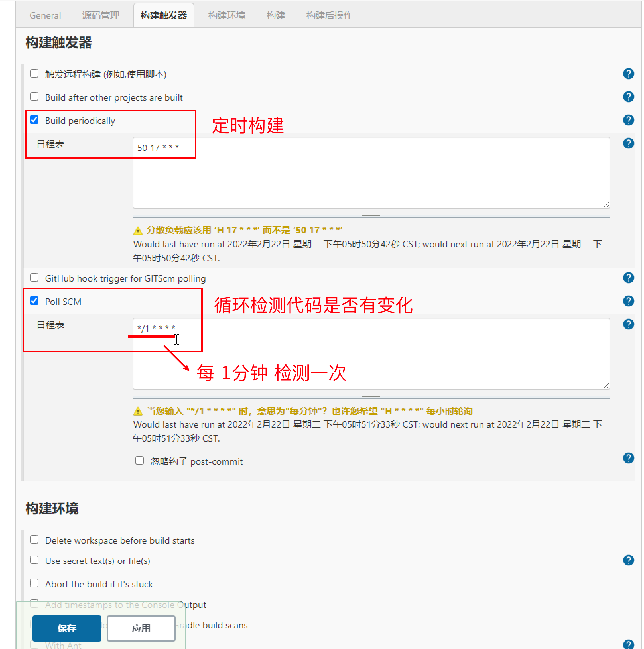
Task: Open help for Build periodically option
Action: click(628, 120)
